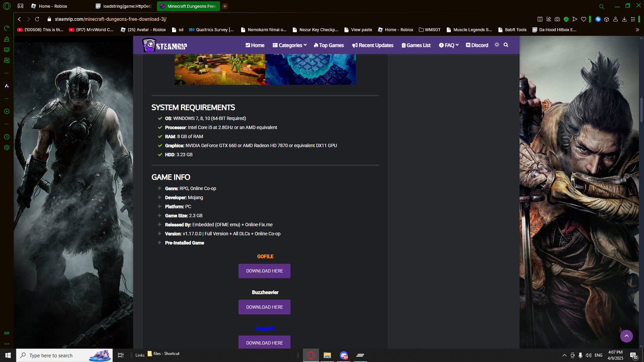Expand the Categories dropdown menu
Image resolution: width=644 pixels, height=362 pixels.
click(x=289, y=45)
